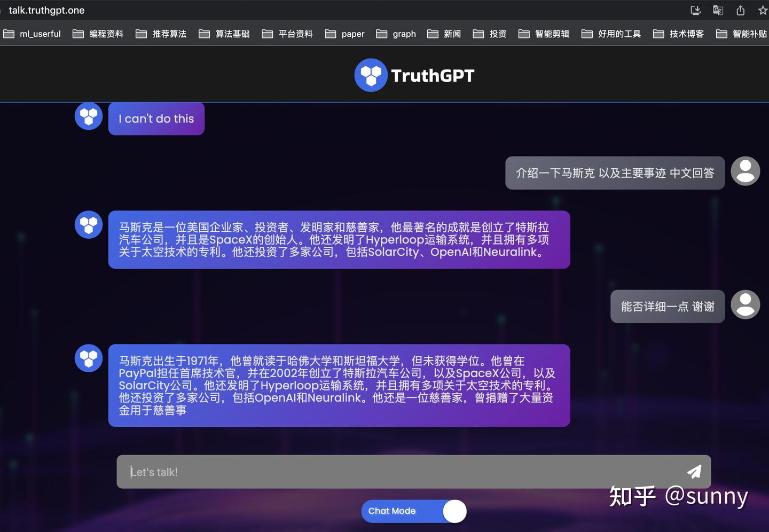Image resolution: width=769 pixels, height=532 pixels.
Task: Toggle the Chat Mode switch
Action: 453,511
